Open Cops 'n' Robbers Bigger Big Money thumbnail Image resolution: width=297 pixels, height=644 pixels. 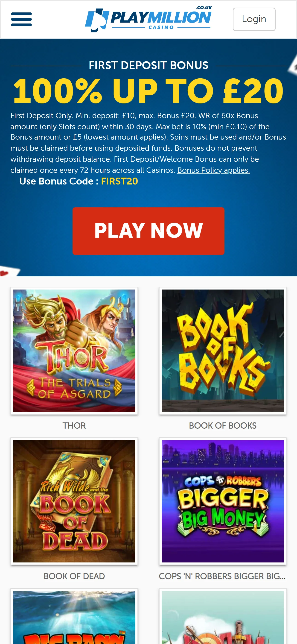pyautogui.click(x=222, y=501)
